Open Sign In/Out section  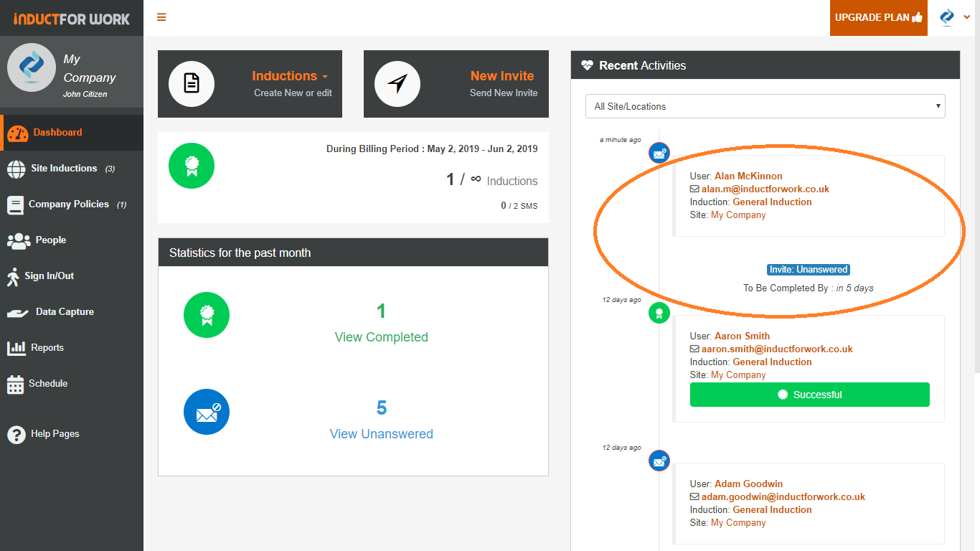point(72,276)
